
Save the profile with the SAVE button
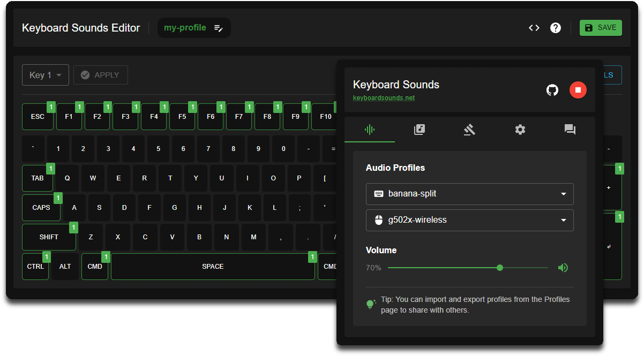click(x=601, y=27)
